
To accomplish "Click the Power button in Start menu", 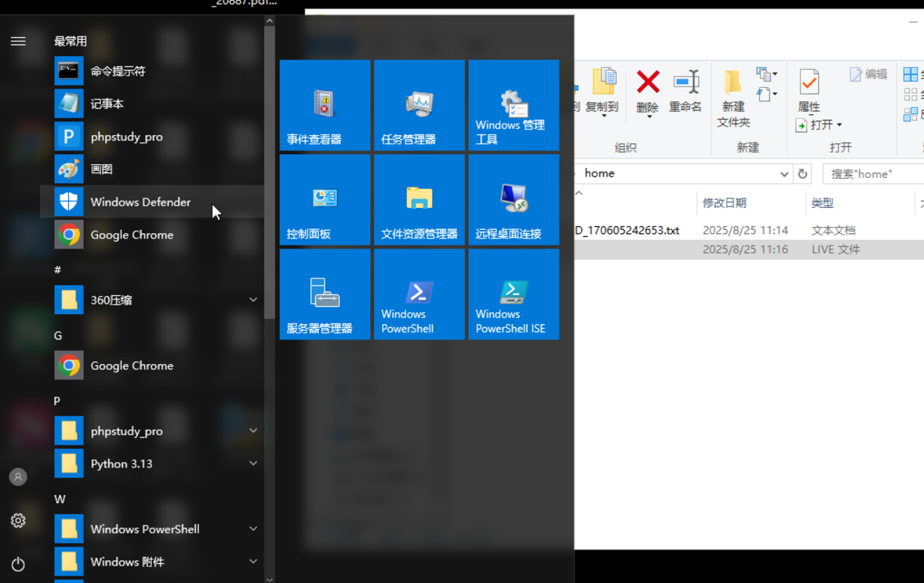I will click(18, 564).
